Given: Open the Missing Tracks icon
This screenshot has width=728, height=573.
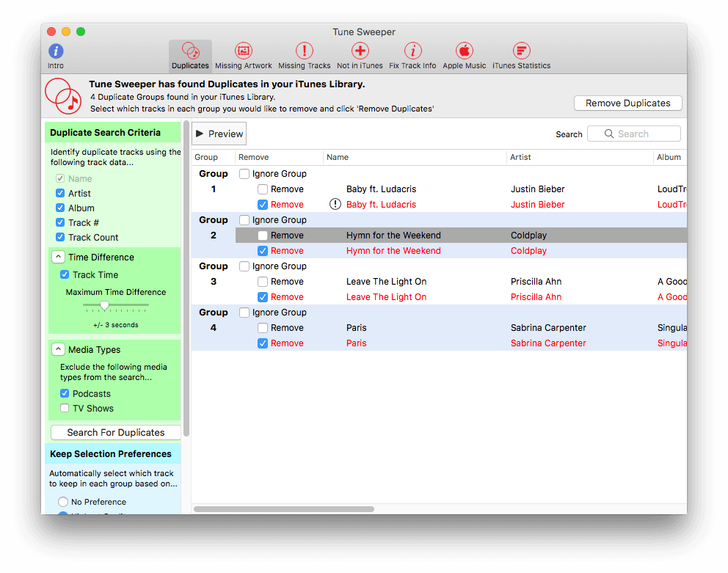Looking at the screenshot, I should click(x=304, y=50).
